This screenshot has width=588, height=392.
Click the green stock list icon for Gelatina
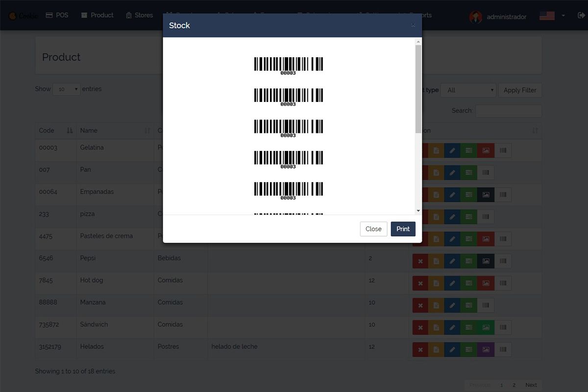(469, 150)
